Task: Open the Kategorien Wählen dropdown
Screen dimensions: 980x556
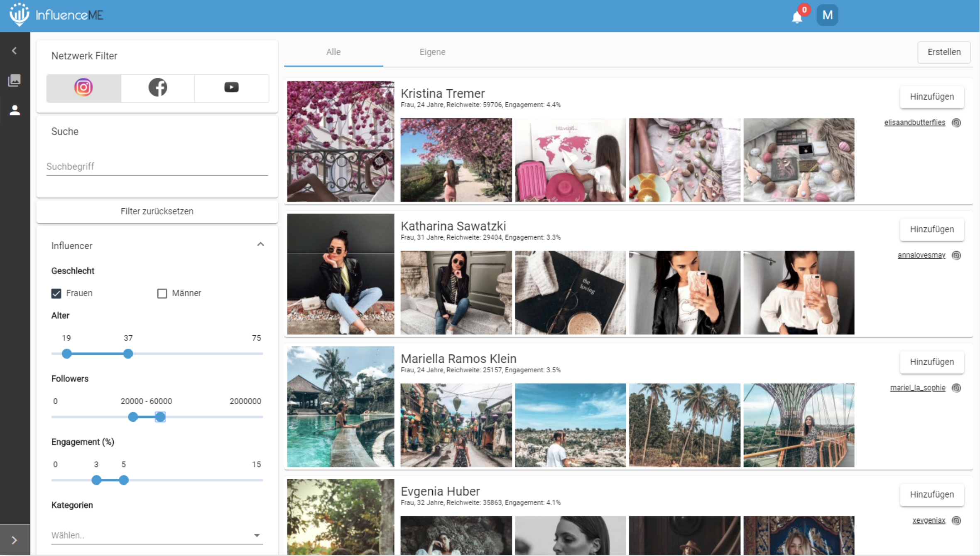Action: pyautogui.click(x=157, y=535)
